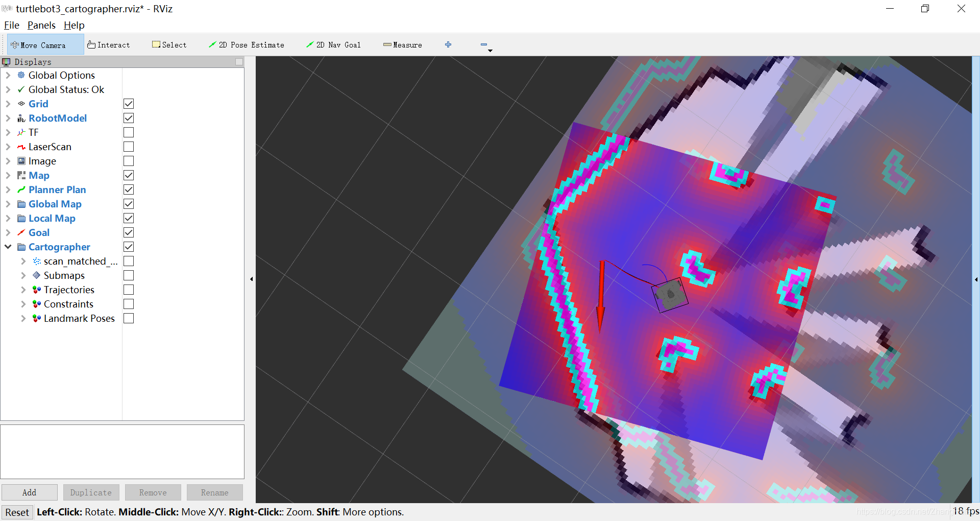The width and height of the screenshot is (980, 521).
Task: Click the Image display icon
Action: pyautogui.click(x=21, y=161)
